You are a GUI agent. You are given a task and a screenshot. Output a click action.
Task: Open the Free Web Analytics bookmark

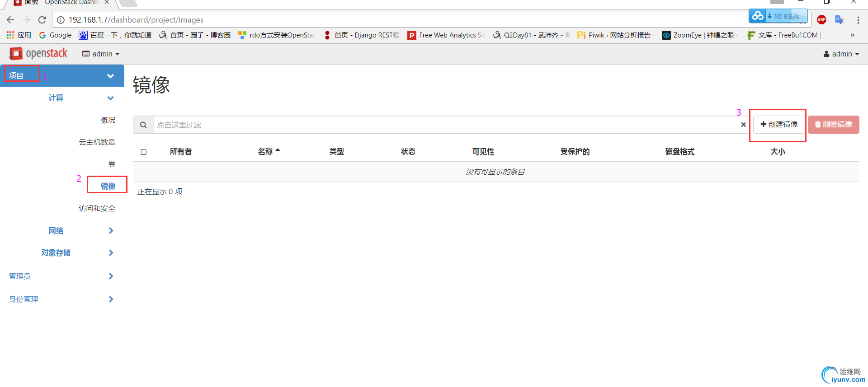446,35
